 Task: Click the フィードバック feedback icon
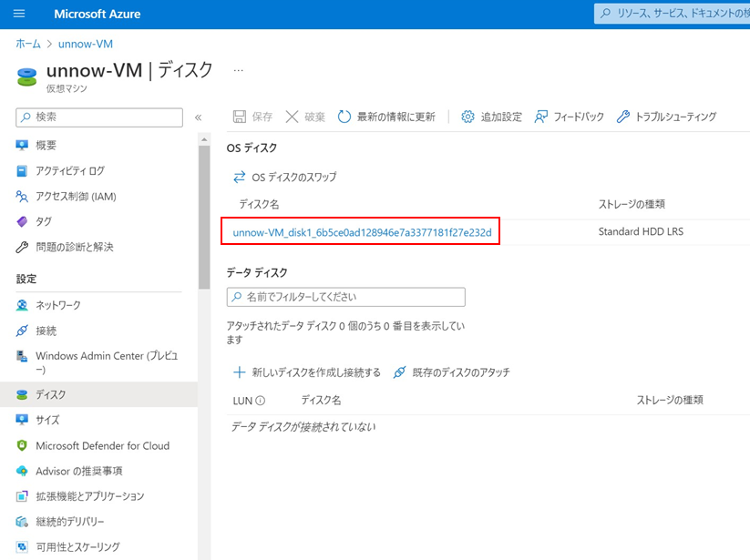point(541,117)
